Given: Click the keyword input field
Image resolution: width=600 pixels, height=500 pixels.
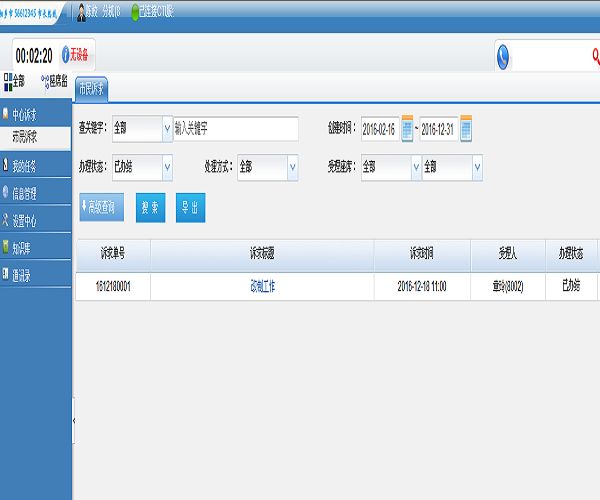Looking at the screenshot, I should 236,129.
